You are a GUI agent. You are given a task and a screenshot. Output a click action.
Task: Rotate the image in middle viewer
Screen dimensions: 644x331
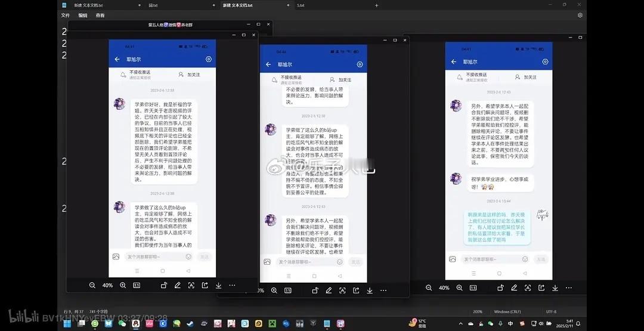pyautogui.click(x=315, y=290)
